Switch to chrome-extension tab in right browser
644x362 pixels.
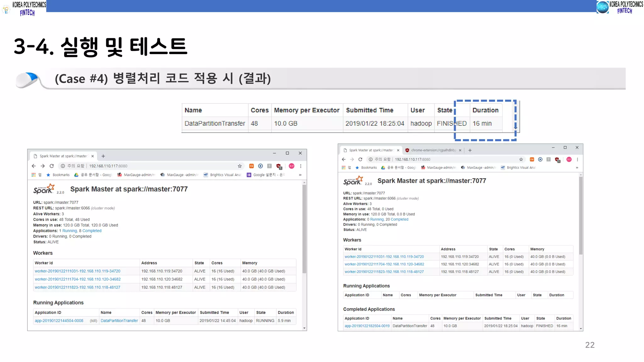[433, 150]
